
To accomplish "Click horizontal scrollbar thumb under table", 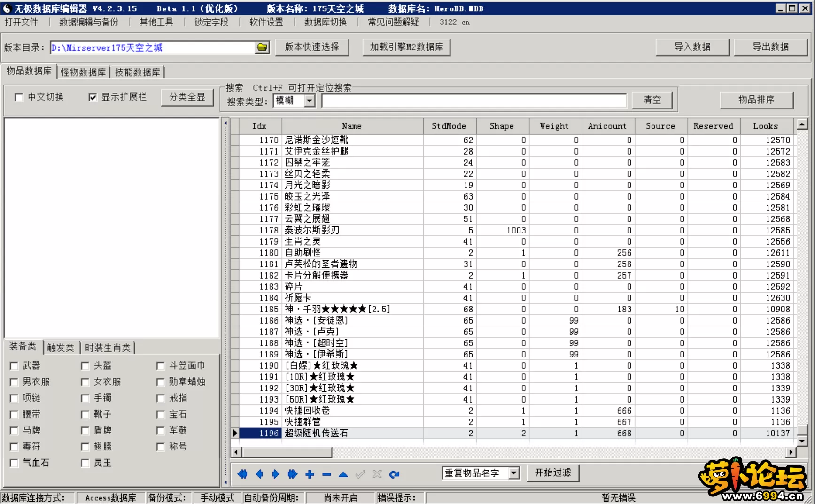I will coord(287,452).
